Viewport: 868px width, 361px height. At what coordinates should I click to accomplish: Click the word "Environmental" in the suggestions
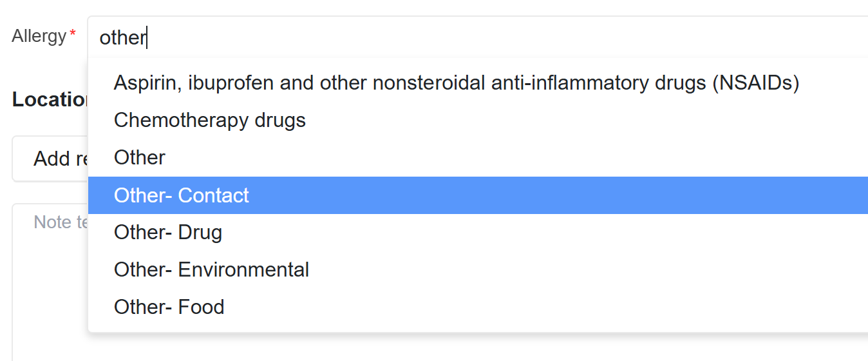point(243,269)
